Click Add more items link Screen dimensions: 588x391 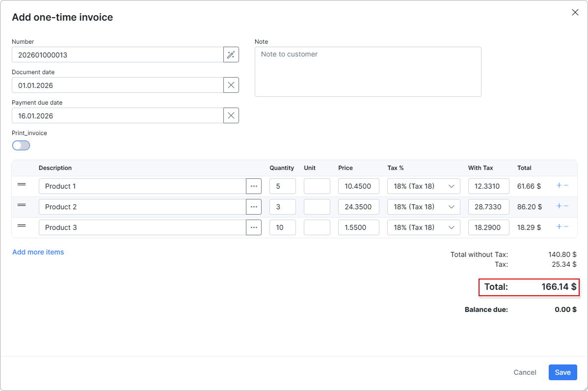[x=38, y=252]
